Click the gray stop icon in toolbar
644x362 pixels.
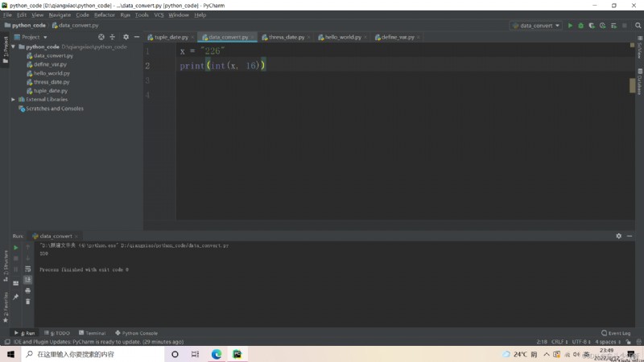[x=625, y=26]
